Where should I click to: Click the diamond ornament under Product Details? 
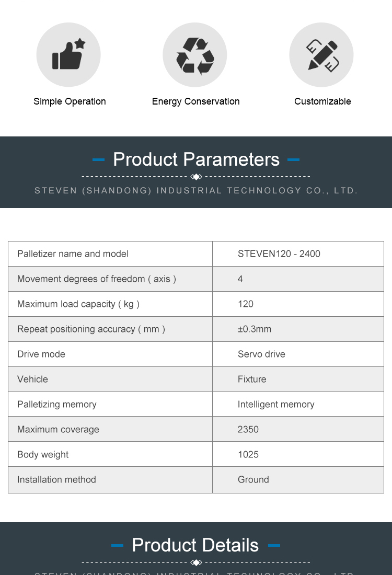[196, 562]
